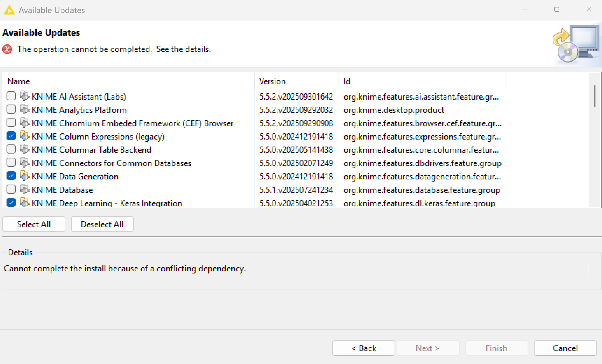Click the Id column header
Screen dimensions: 602x364
coord(347,81)
